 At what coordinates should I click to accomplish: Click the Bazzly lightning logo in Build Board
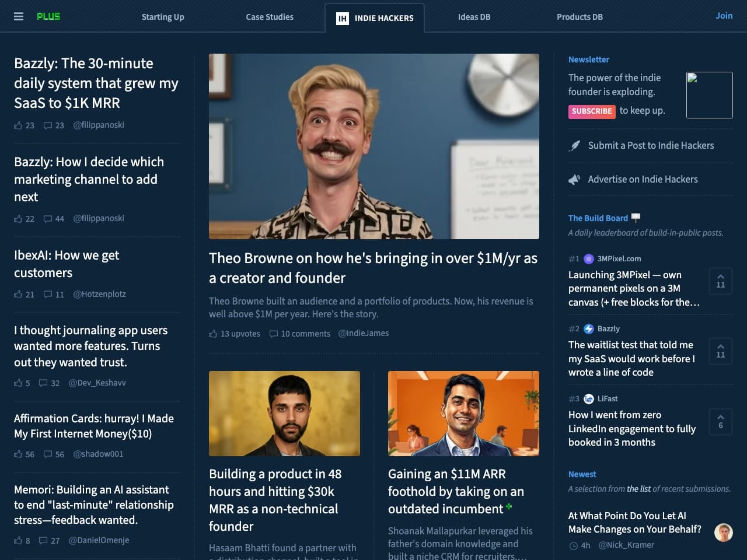589,329
